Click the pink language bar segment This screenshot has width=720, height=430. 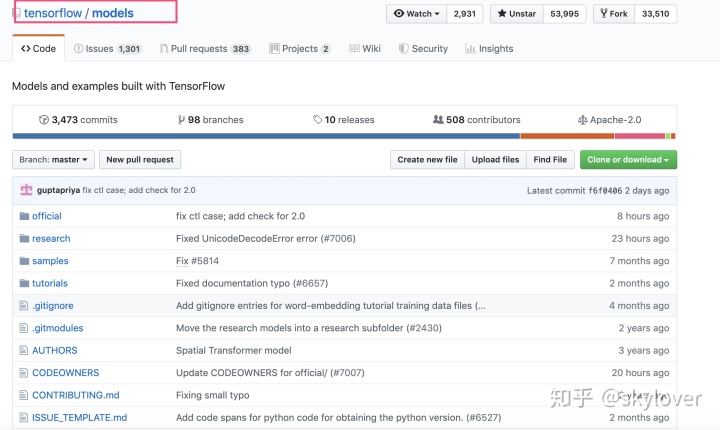(x=640, y=136)
